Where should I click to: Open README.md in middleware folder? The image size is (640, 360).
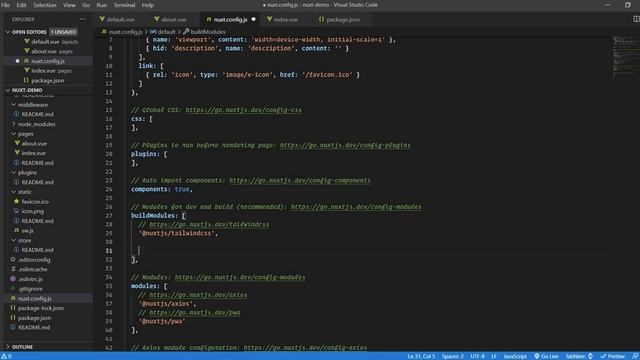[38, 114]
